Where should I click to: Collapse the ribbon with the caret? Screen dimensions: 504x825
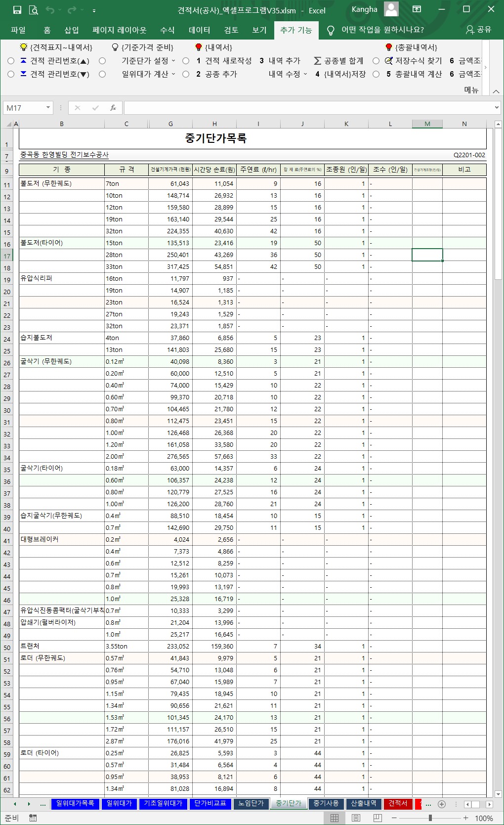tap(496, 91)
